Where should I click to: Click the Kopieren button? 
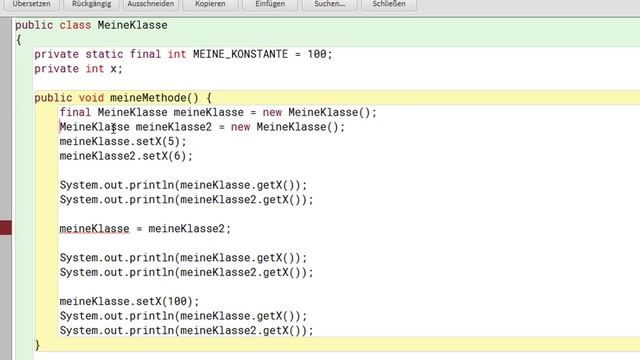tap(210, 4)
